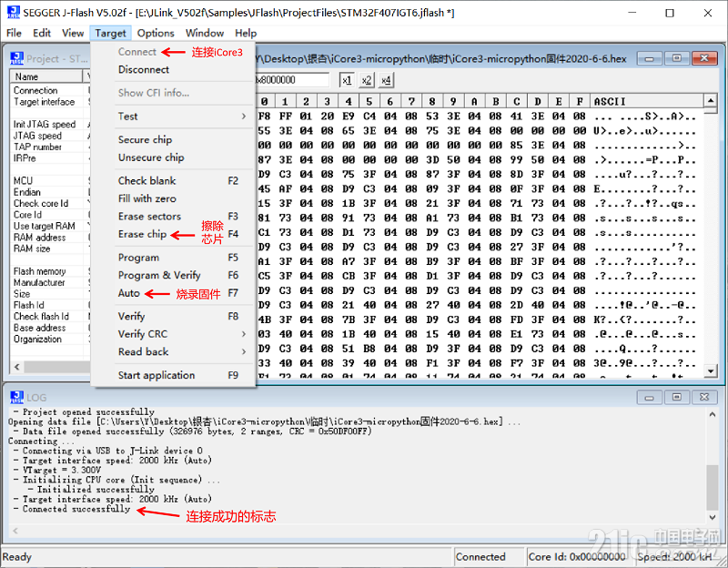This screenshot has width=728, height=568.
Task: Click the LOG vertical scrollbar thumb
Action: (x=713, y=487)
